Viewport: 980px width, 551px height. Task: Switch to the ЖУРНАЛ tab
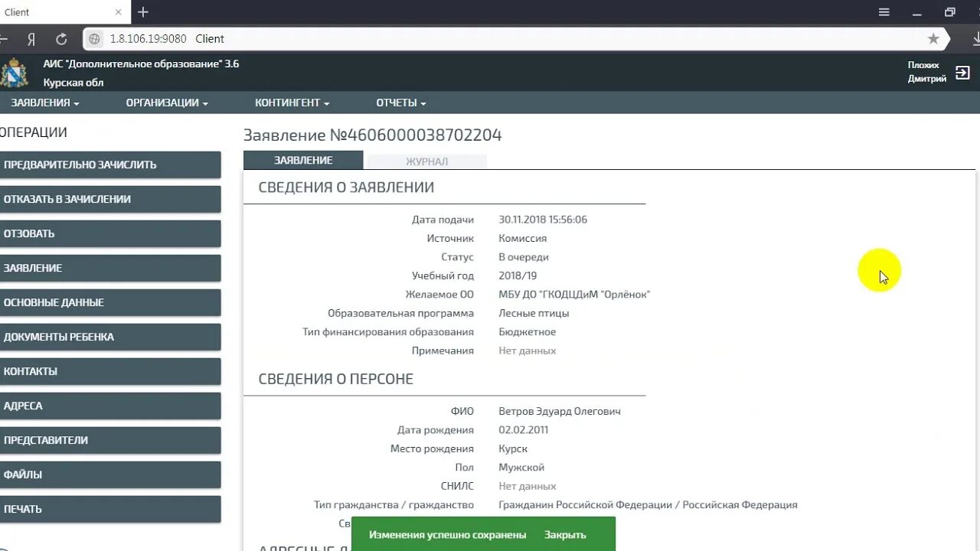[426, 161]
